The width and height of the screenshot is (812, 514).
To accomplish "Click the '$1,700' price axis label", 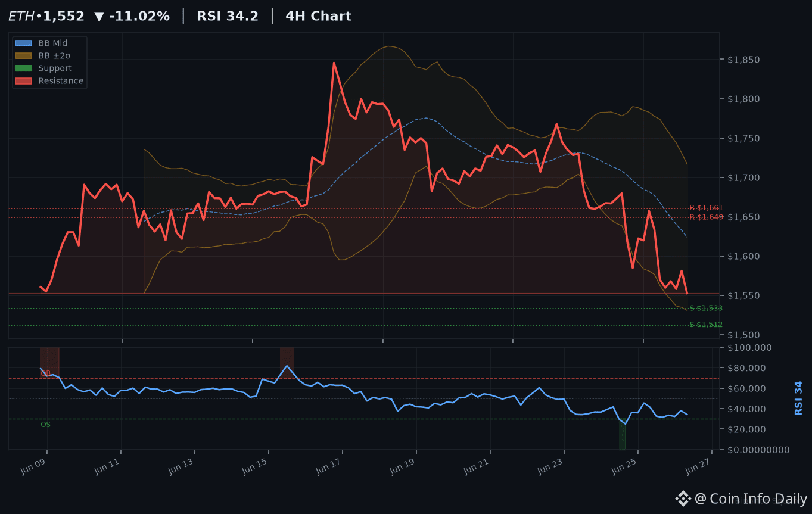I will 743,177.
